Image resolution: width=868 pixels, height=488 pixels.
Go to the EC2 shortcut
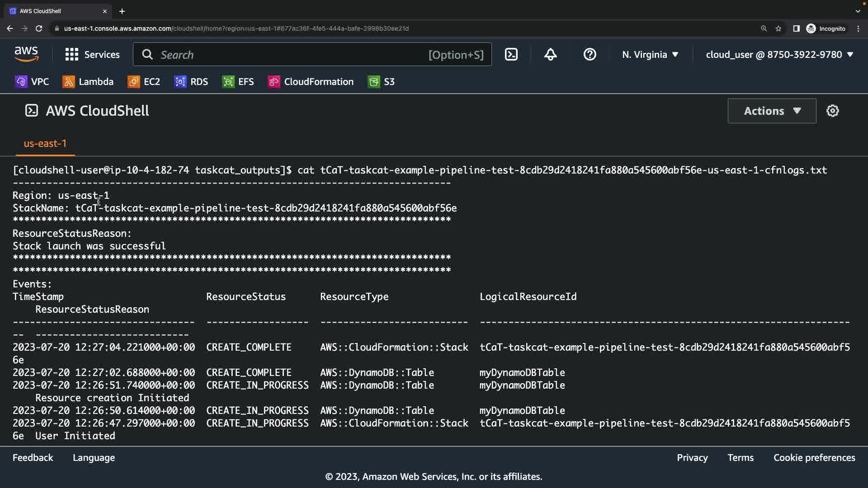[x=144, y=82]
